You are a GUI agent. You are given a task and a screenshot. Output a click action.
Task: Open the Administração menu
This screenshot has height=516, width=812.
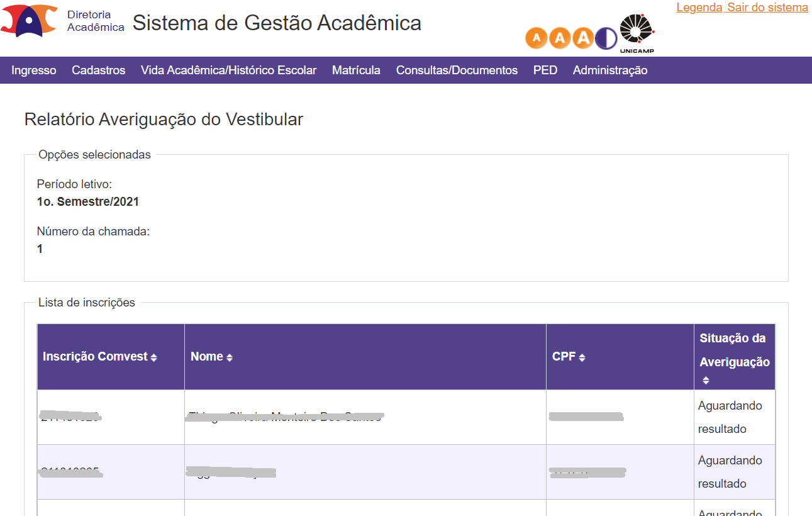tap(610, 70)
